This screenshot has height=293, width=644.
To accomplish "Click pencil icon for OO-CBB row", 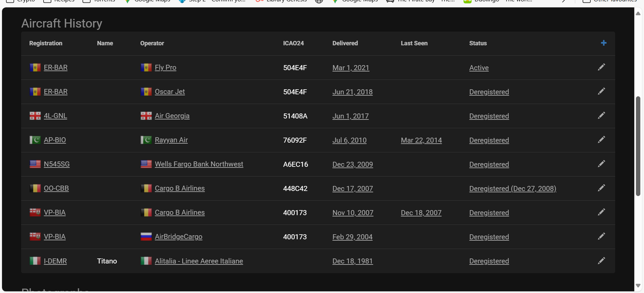I will (601, 188).
